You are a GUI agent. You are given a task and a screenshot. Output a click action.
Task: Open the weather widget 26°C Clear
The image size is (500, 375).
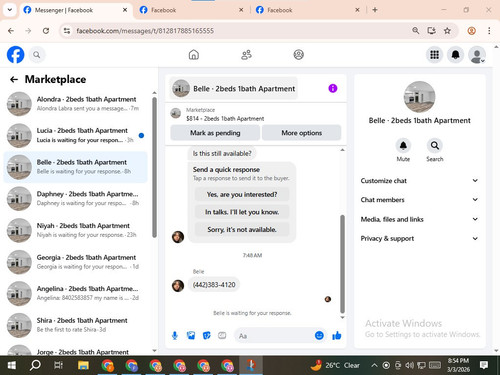pyautogui.click(x=335, y=365)
